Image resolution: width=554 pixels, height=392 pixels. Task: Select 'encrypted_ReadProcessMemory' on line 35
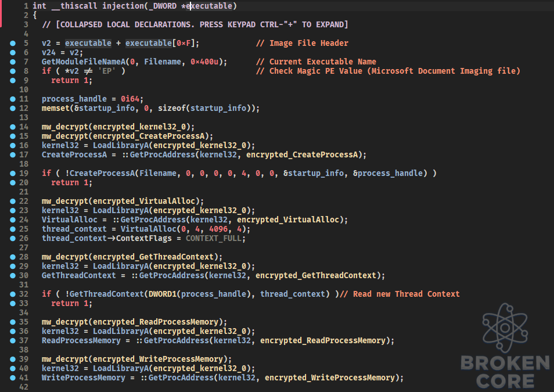click(156, 322)
